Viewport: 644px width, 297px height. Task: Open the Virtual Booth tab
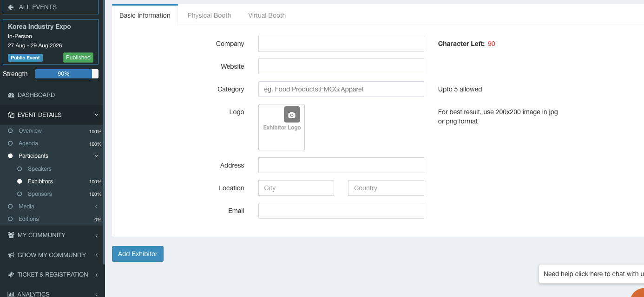click(267, 15)
